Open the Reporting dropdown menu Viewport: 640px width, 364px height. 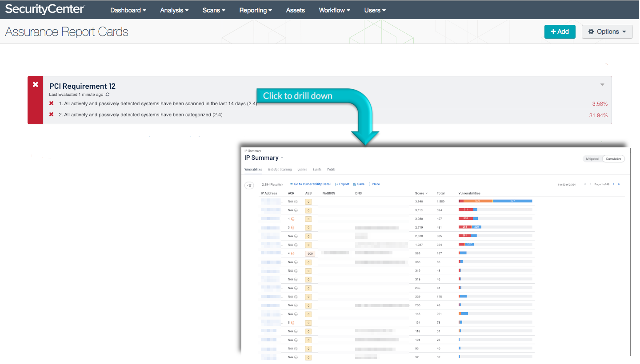(x=256, y=10)
